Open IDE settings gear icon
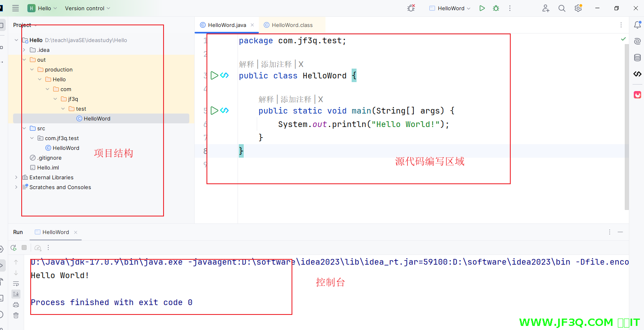The width and height of the screenshot is (644, 330). pyautogui.click(x=578, y=8)
